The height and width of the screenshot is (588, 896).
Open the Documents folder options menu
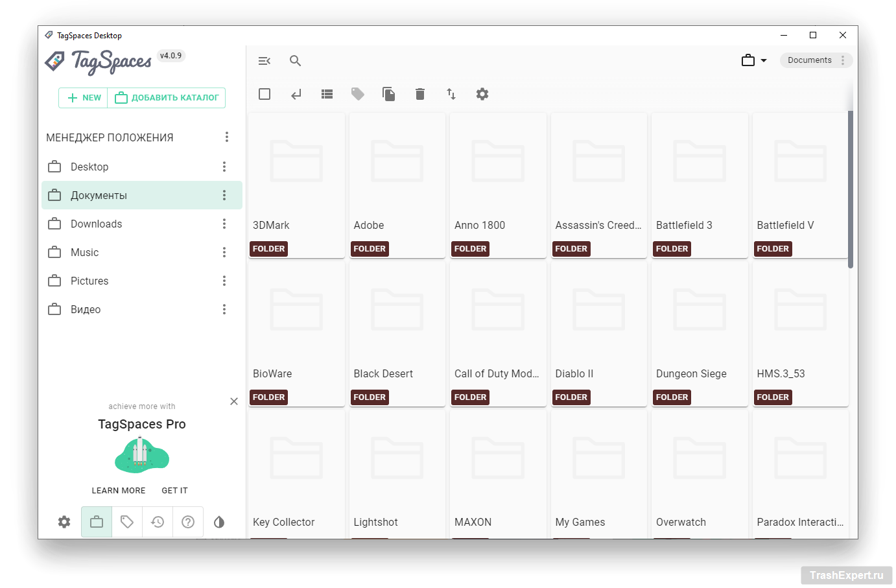843,60
